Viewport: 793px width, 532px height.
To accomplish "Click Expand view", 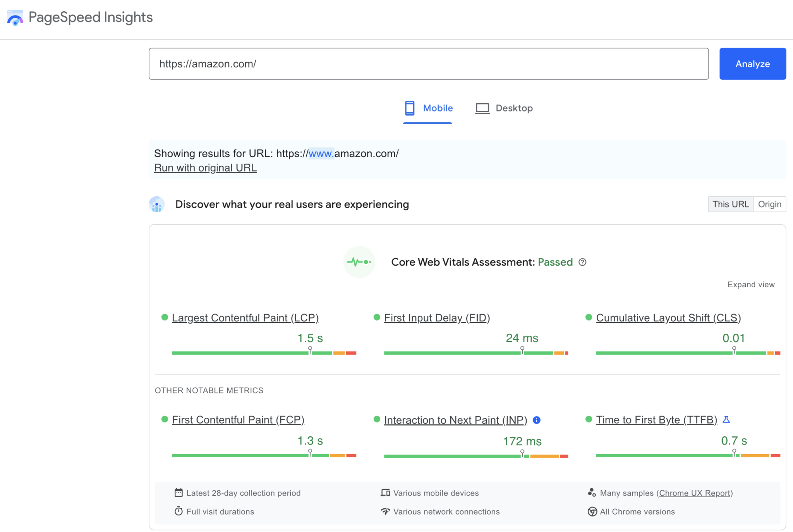I will (751, 285).
